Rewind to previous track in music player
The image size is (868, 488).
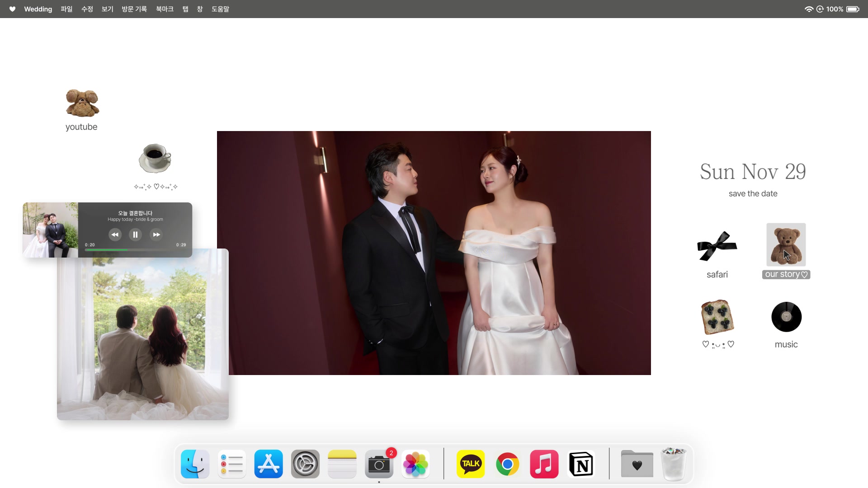(x=115, y=235)
